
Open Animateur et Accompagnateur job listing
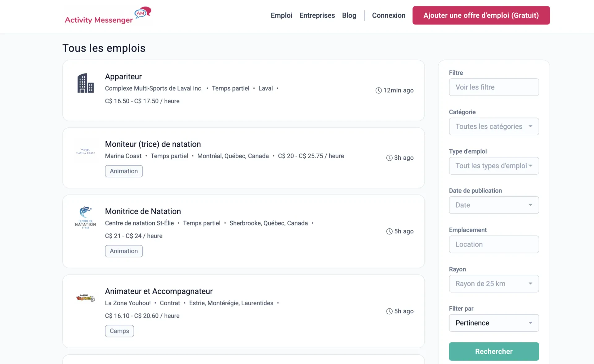click(159, 291)
